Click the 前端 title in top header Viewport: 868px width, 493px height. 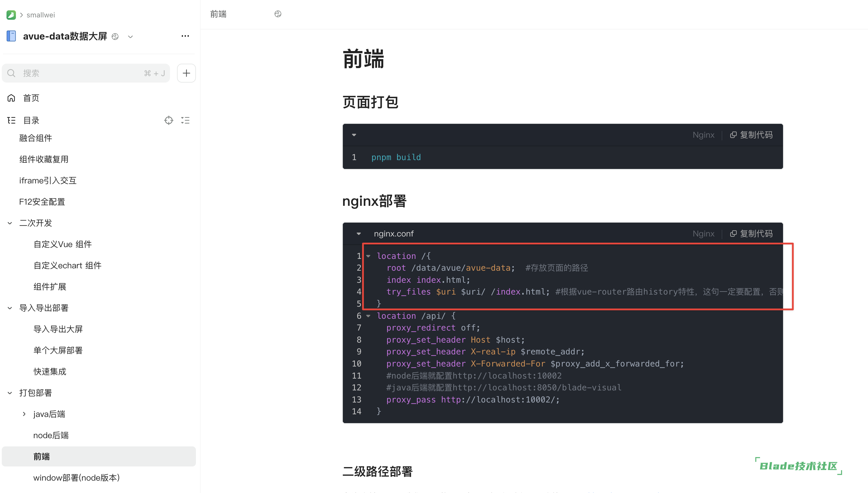coord(218,14)
